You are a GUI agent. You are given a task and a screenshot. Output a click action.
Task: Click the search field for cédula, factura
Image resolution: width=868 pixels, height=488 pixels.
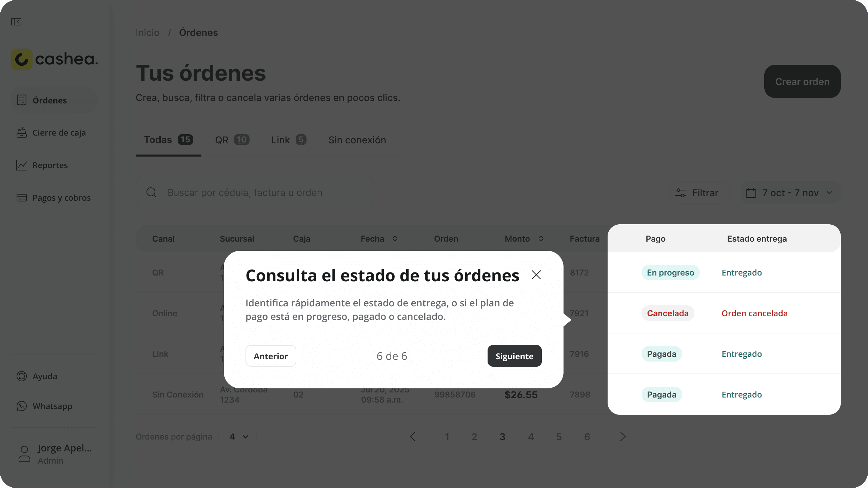click(x=255, y=193)
